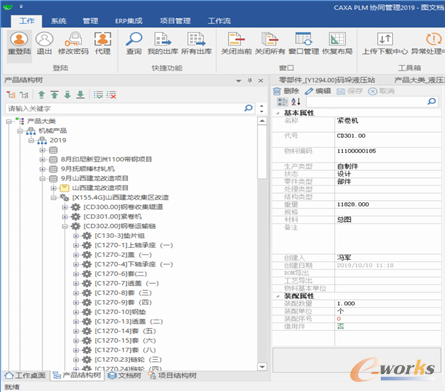Click the 退出 logout icon
The width and height of the screenshot is (445, 392).
pyautogui.click(x=44, y=44)
